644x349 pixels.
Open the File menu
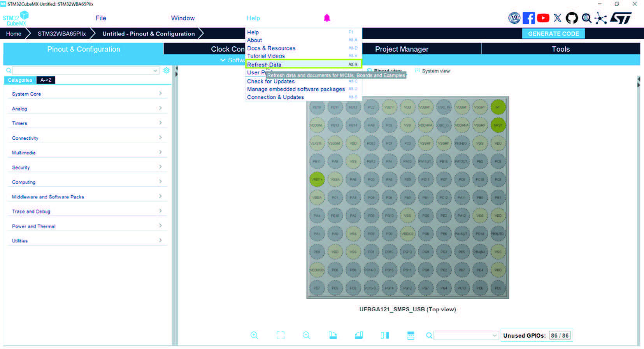[101, 18]
